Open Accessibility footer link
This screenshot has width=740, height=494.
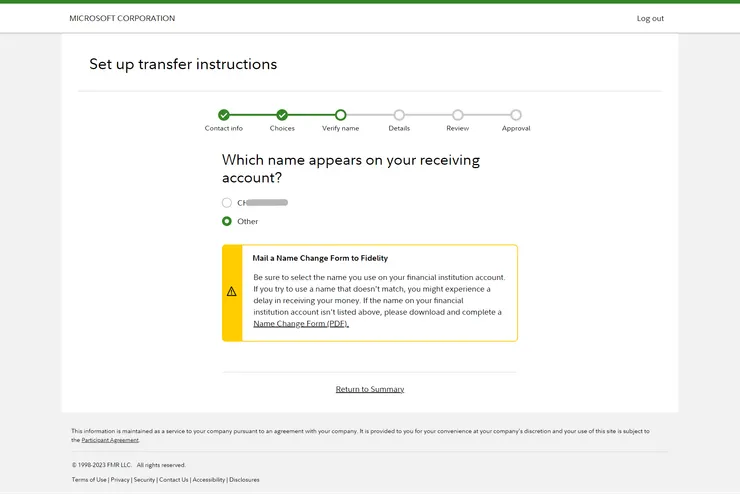(x=209, y=480)
